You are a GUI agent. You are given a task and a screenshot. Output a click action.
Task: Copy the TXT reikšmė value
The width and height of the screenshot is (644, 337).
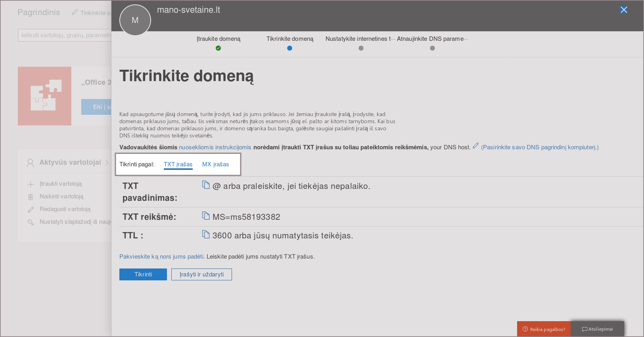pyautogui.click(x=206, y=216)
